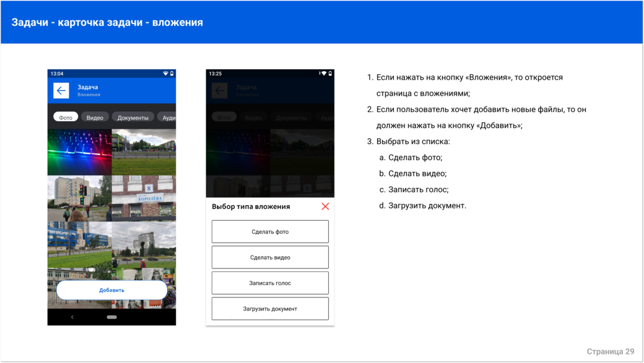Click the list item b. Сделать видео;
644x363 pixels.
coord(413,174)
